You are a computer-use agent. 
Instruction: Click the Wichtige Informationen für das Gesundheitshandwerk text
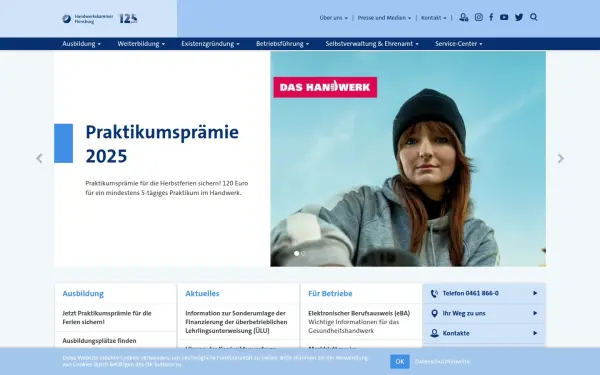354,326
